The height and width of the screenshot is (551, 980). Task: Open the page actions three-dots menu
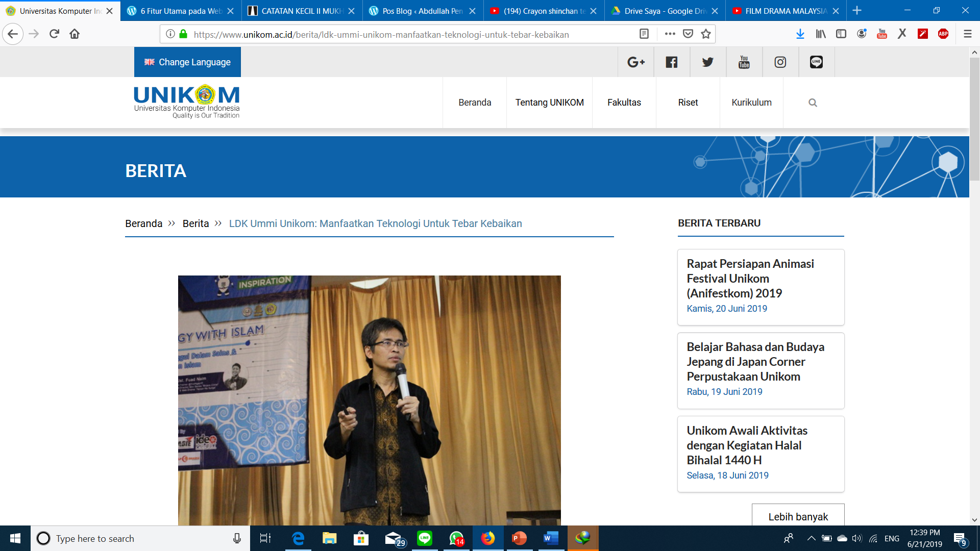670,34
